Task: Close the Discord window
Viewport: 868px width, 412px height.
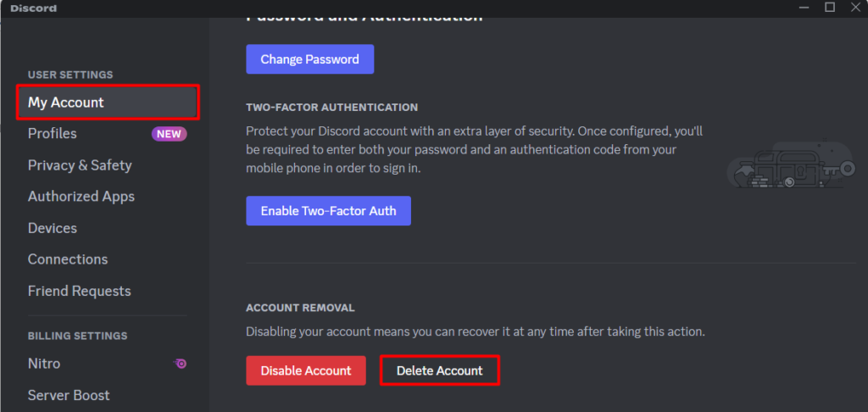Action: click(855, 7)
